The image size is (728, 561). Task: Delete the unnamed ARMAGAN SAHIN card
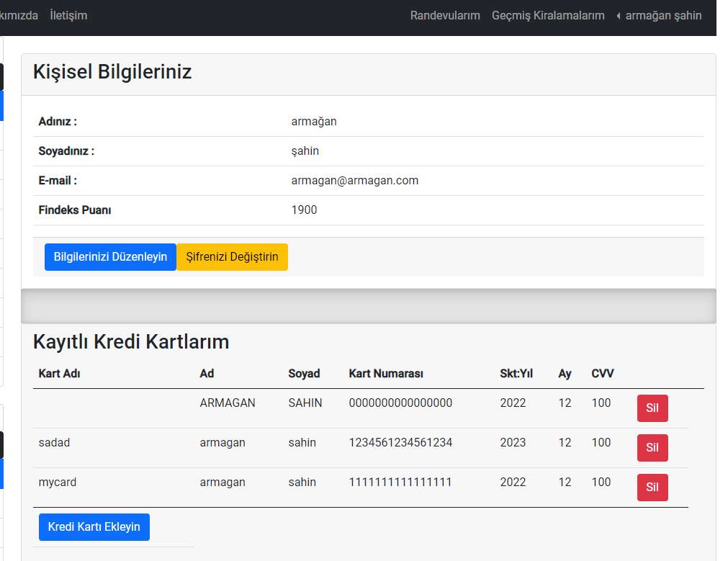click(x=652, y=408)
